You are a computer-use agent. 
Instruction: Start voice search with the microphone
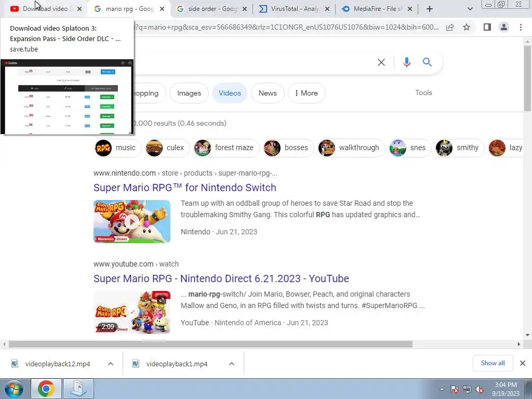pyautogui.click(x=407, y=62)
